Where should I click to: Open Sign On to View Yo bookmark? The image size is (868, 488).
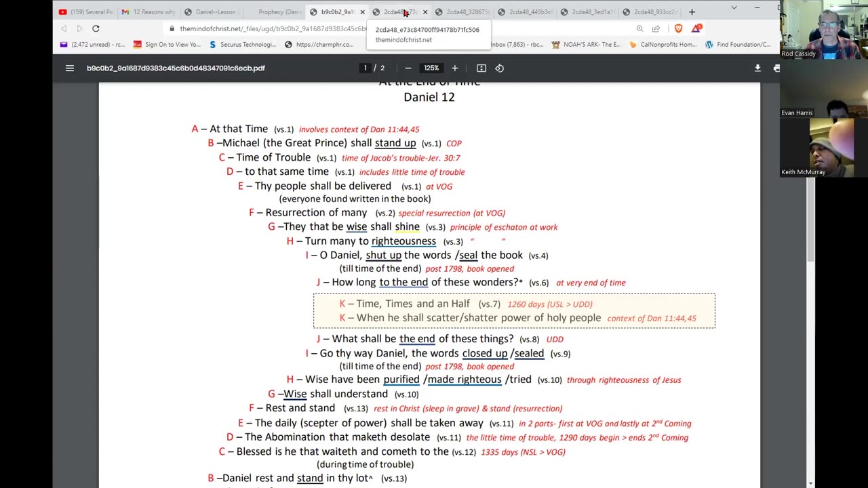(x=167, y=45)
